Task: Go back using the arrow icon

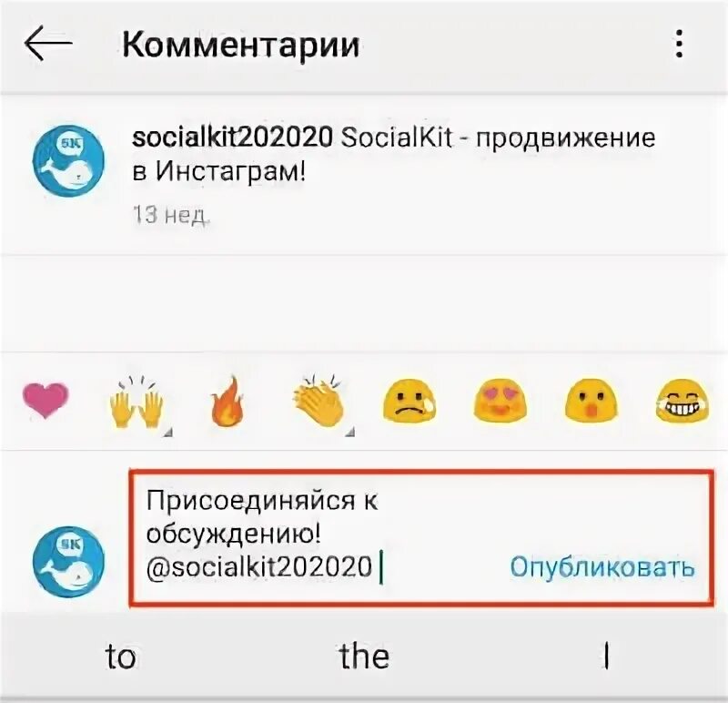Action: point(48,43)
